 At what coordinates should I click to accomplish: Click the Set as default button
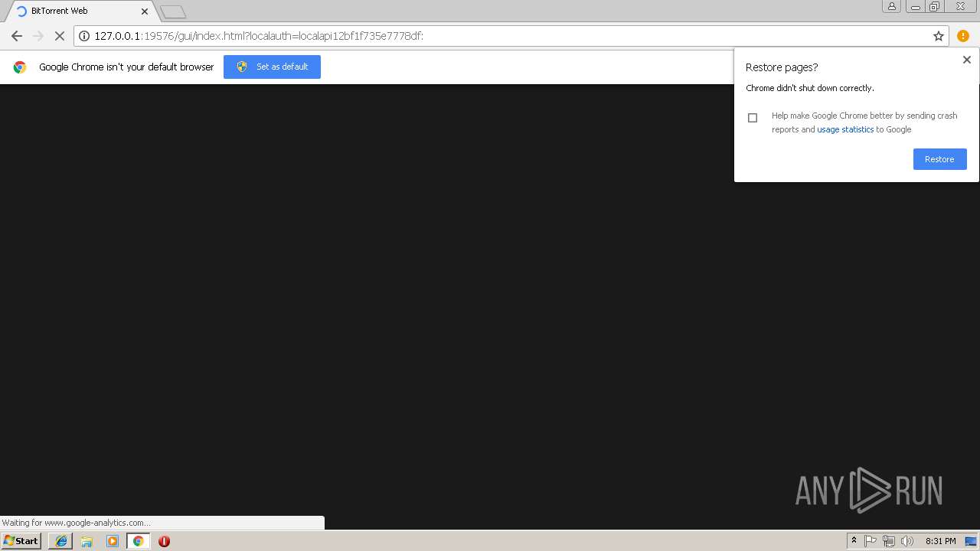click(272, 67)
